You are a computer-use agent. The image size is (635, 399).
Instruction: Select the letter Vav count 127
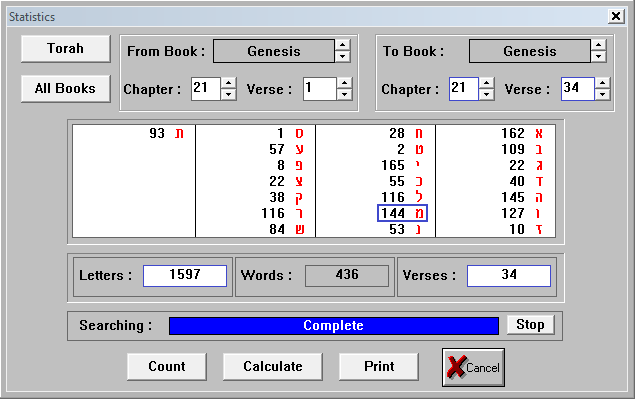(x=522, y=213)
